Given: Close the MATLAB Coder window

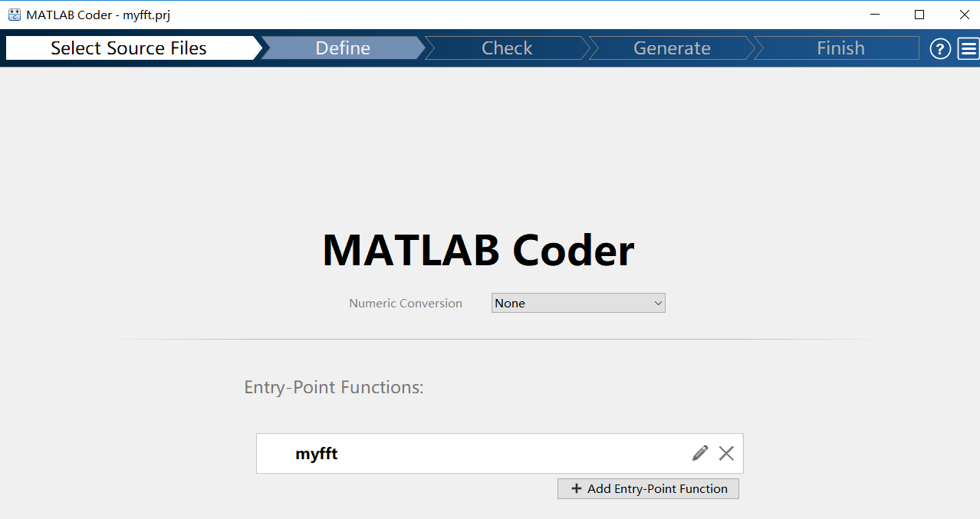Looking at the screenshot, I should tap(965, 15).
